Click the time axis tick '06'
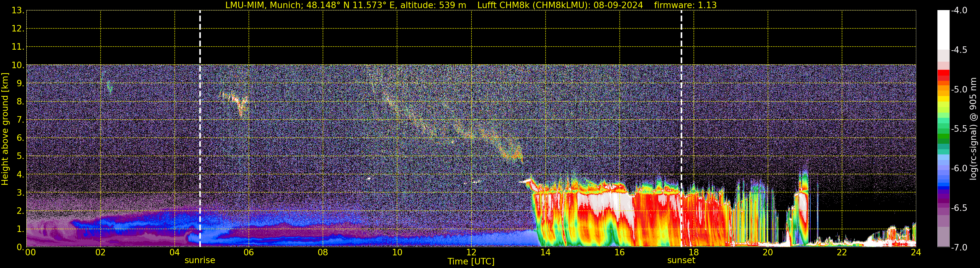This screenshot has height=268, width=980. click(249, 252)
